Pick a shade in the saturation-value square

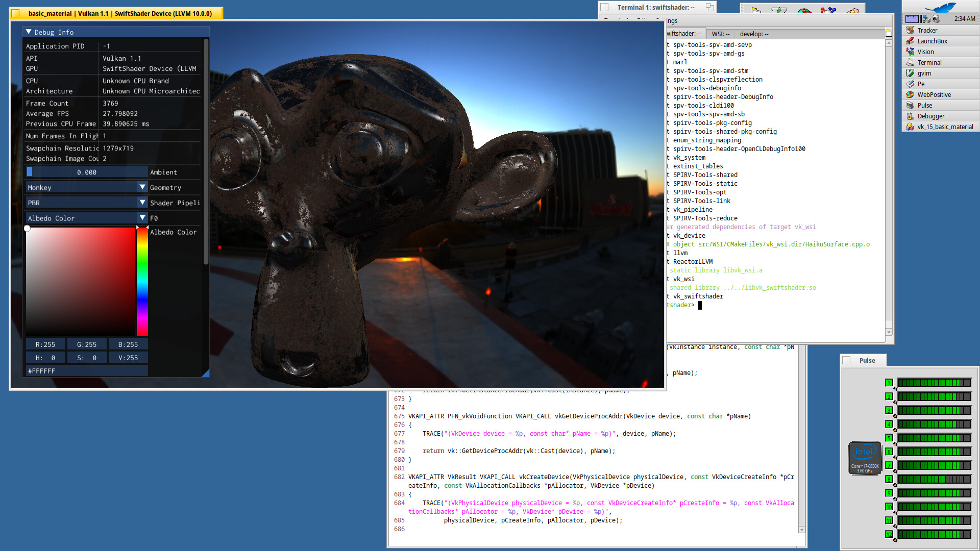point(80,282)
